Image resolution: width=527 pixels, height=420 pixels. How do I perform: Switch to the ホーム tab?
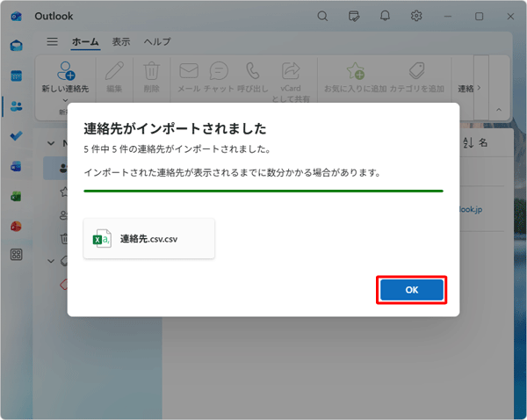point(85,41)
